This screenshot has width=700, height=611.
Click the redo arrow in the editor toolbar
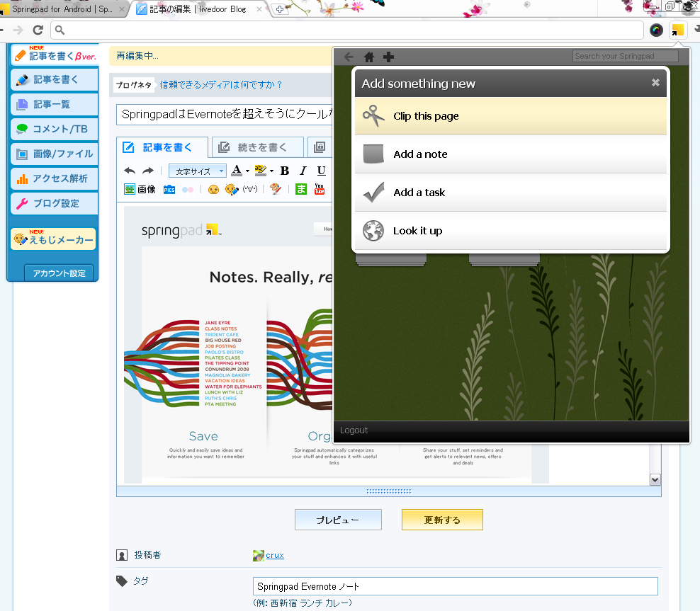(x=148, y=171)
